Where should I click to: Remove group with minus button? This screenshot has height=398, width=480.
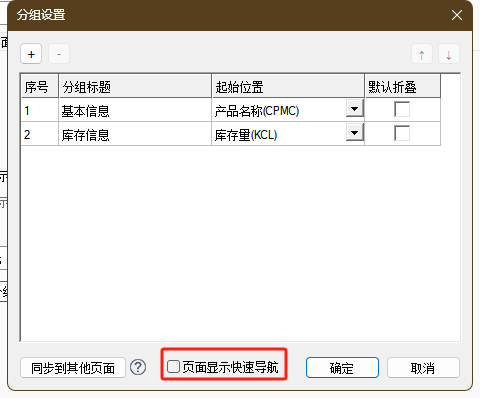[x=59, y=54]
